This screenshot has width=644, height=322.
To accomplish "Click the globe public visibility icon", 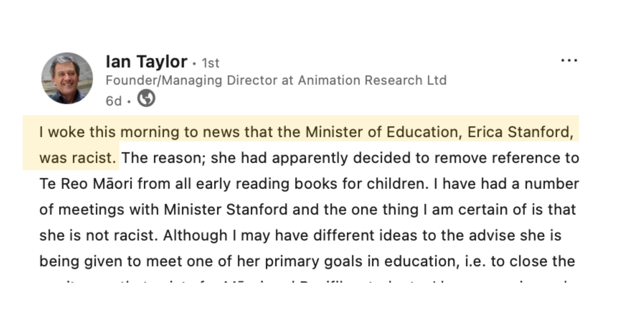I will point(146,98).
